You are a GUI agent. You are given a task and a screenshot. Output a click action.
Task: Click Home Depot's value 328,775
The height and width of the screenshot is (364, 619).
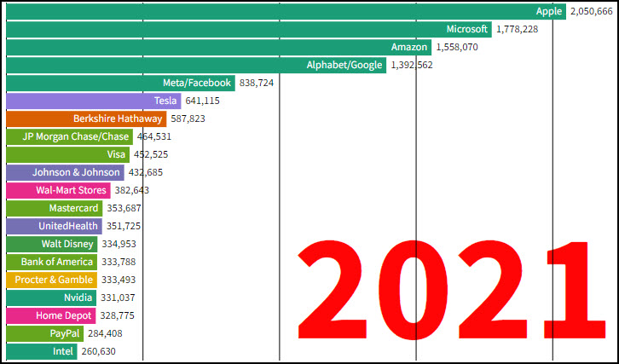(118, 315)
